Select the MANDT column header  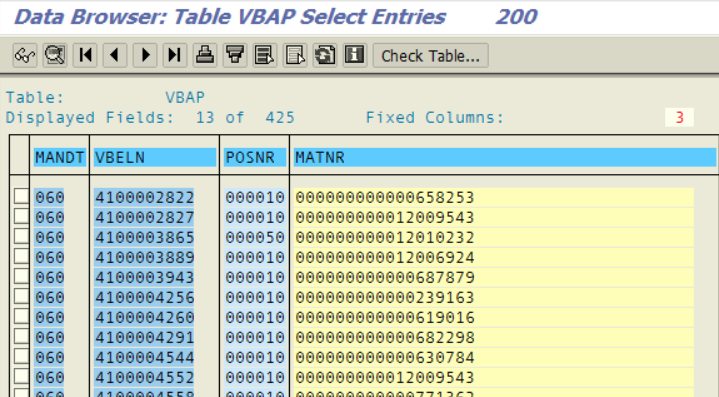(x=60, y=157)
